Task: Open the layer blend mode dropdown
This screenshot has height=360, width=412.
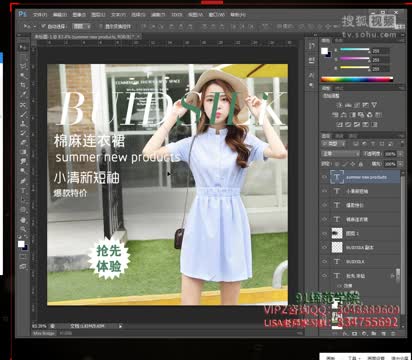Action: pos(340,154)
